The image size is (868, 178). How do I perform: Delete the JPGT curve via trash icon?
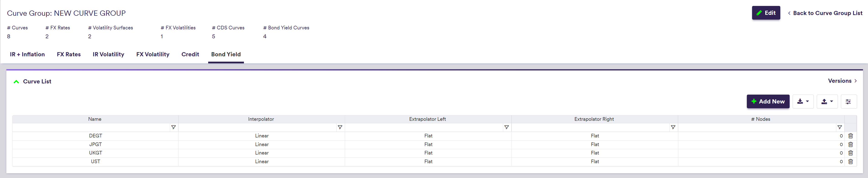pyautogui.click(x=850, y=144)
